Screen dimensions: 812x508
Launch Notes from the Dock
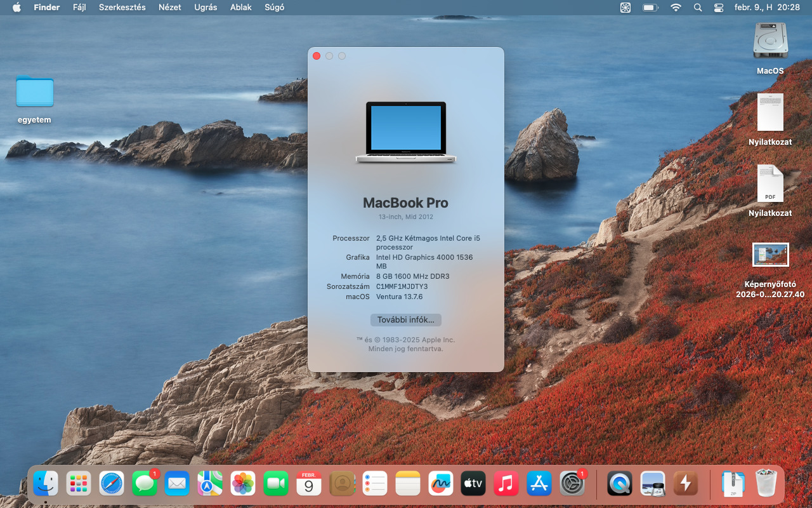(408, 484)
